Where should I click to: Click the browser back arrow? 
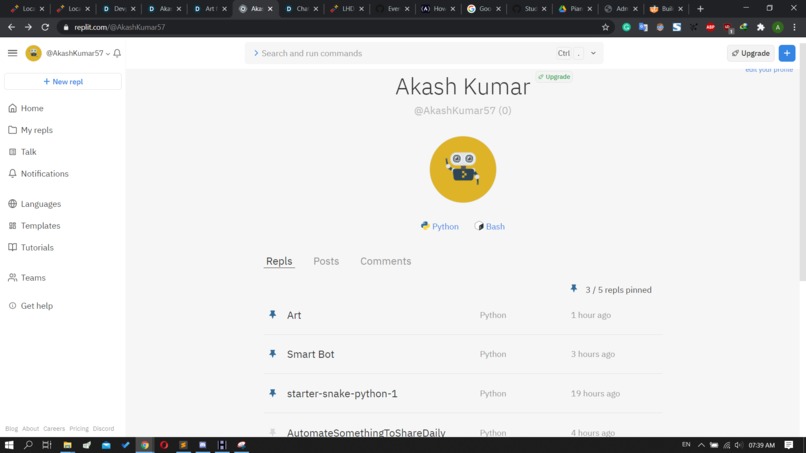[11, 27]
